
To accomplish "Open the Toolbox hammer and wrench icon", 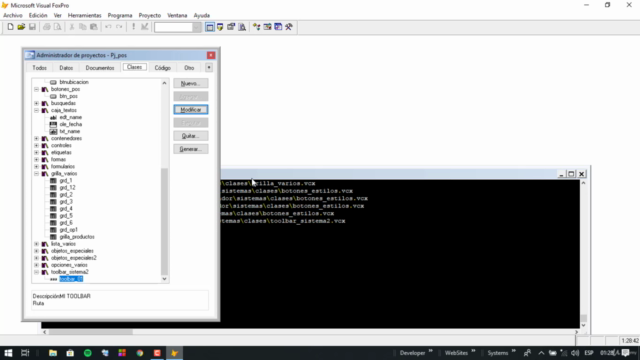I will point(289,27).
